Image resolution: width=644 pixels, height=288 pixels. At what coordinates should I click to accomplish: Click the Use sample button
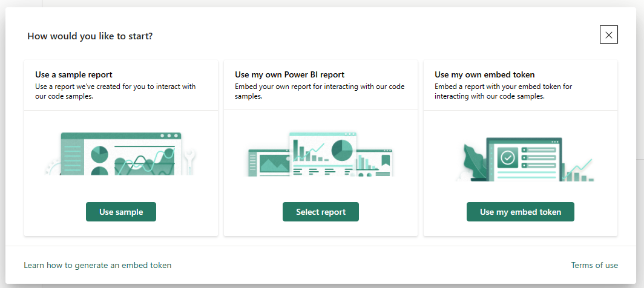pyautogui.click(x=121, y=212)
